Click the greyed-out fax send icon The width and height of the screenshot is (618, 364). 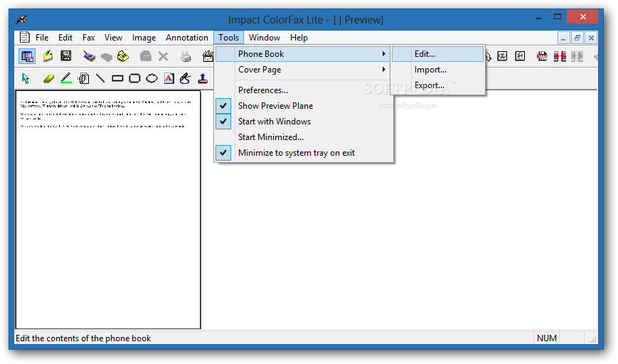tap(146, 56)
